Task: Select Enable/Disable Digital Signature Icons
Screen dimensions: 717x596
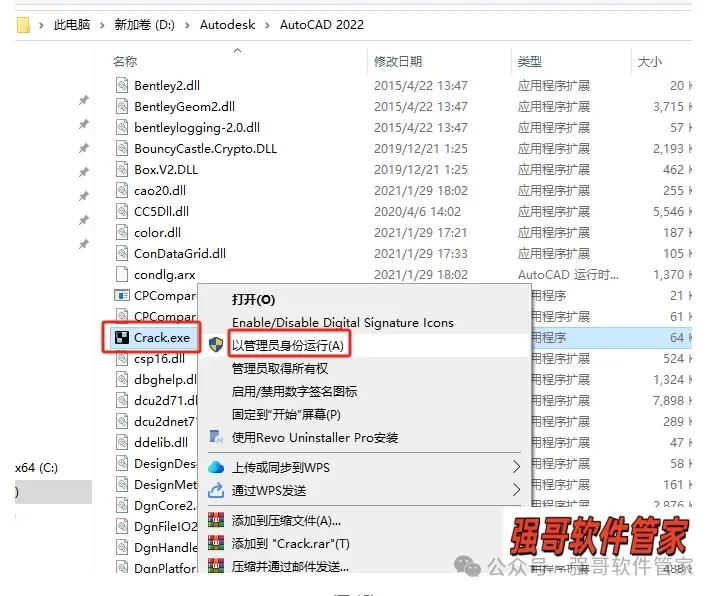Action: pyautogui.click(x=342, y=322)
